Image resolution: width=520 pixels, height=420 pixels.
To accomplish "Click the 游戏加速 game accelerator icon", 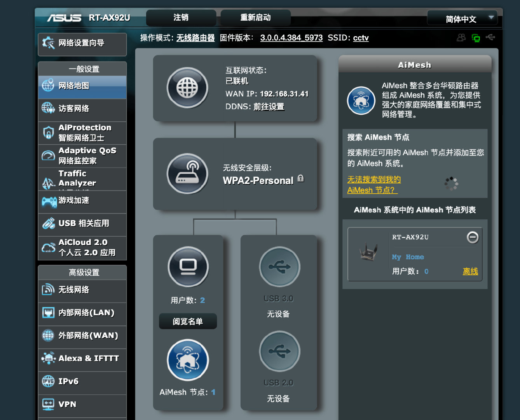I will click(82, 201).
